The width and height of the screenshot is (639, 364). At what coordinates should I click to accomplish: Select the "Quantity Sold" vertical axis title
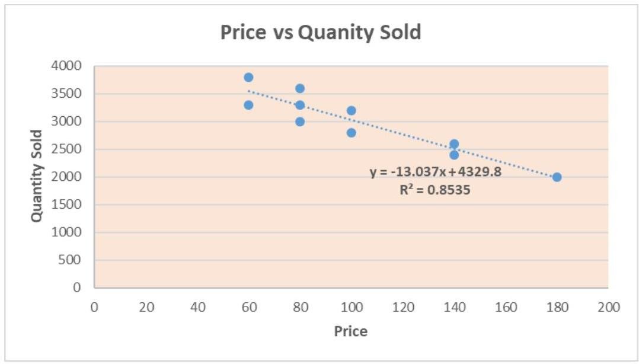pos(37,176)
